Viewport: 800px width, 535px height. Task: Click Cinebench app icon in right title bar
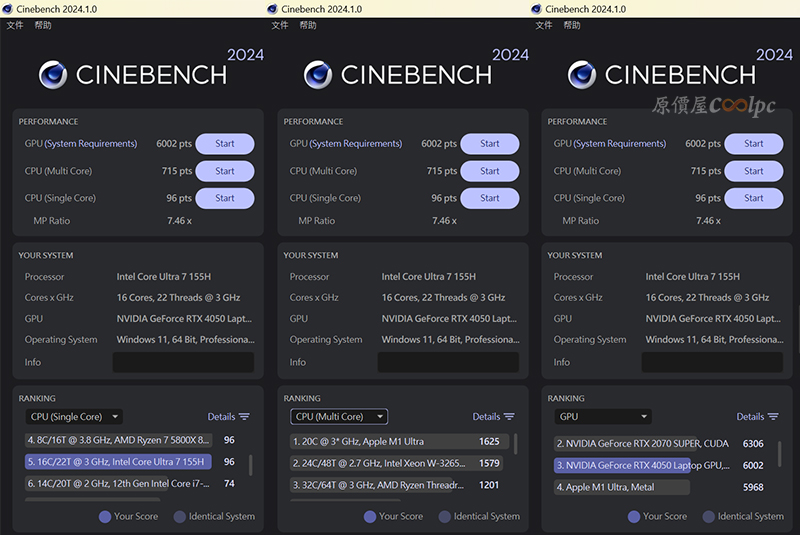click(x=536, y=9)
